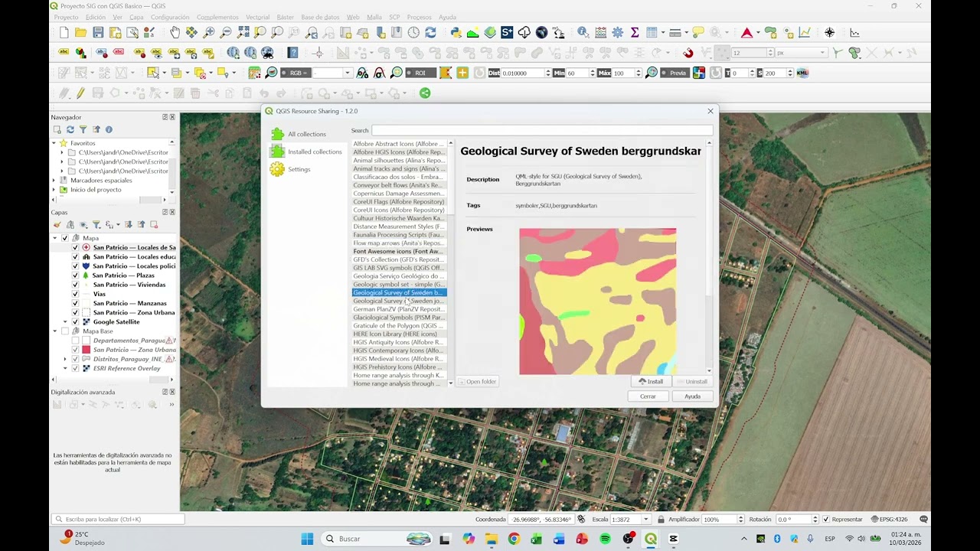
Task: Open the Complementos menu
Action: coord(217,17)
